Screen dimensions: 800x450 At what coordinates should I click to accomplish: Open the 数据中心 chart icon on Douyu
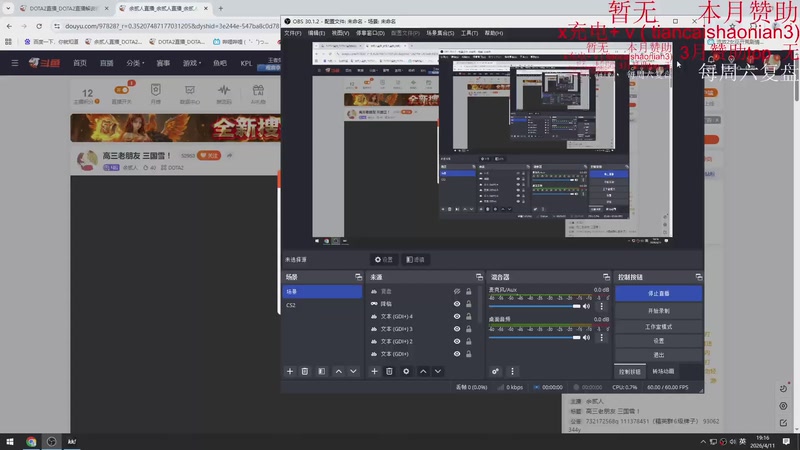click(x=190, y=94)
